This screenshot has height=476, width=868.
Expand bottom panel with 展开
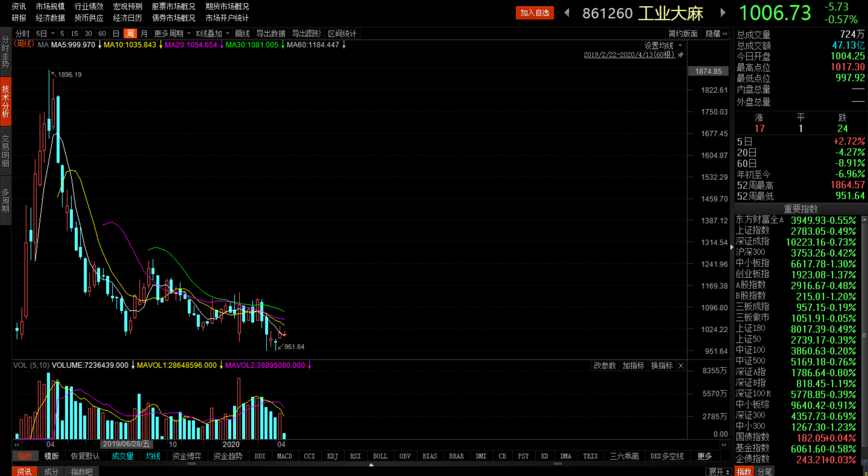pos(719,472)
